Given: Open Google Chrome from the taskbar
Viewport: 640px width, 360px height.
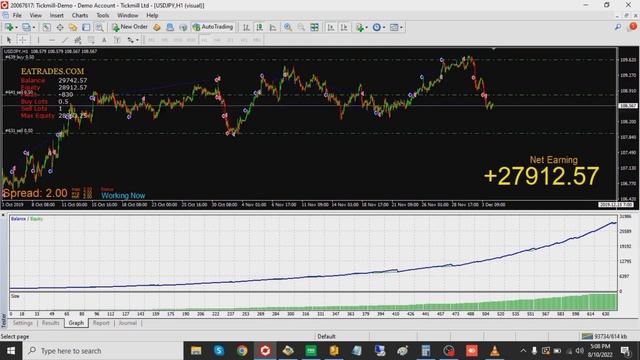Looking at the screenshot, I should (242, 351).
